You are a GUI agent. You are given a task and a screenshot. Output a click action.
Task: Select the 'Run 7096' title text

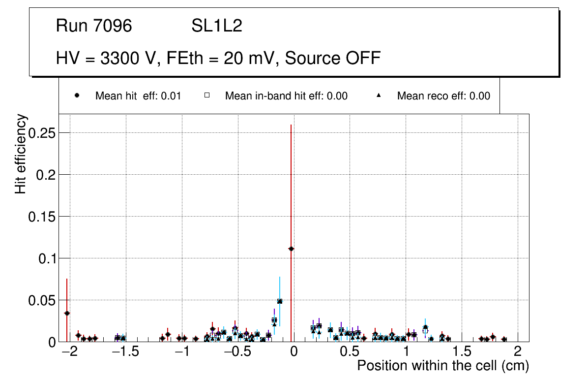pyautogui.click(x=94, y=26)
